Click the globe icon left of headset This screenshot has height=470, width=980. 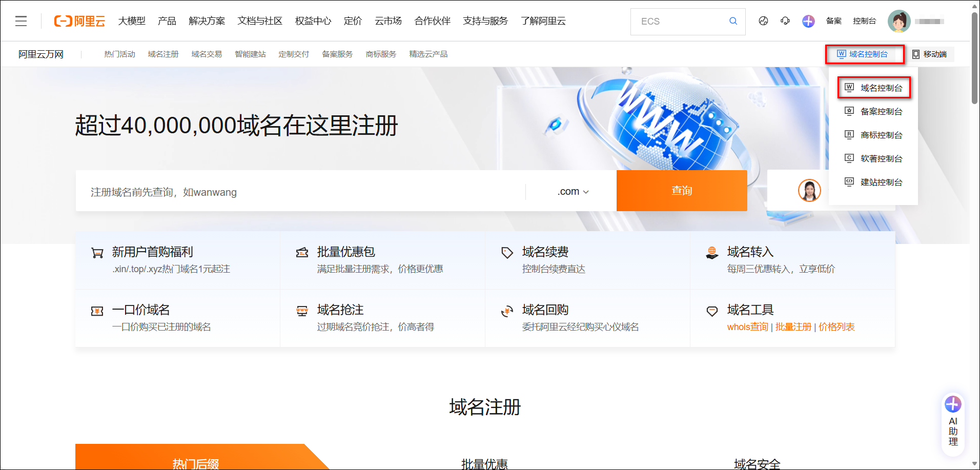tap(763, 21)
